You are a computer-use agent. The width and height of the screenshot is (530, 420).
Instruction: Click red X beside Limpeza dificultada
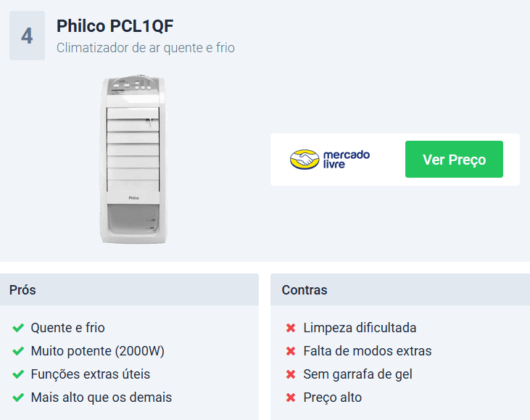pyautogui.click(x=291, y=328)
